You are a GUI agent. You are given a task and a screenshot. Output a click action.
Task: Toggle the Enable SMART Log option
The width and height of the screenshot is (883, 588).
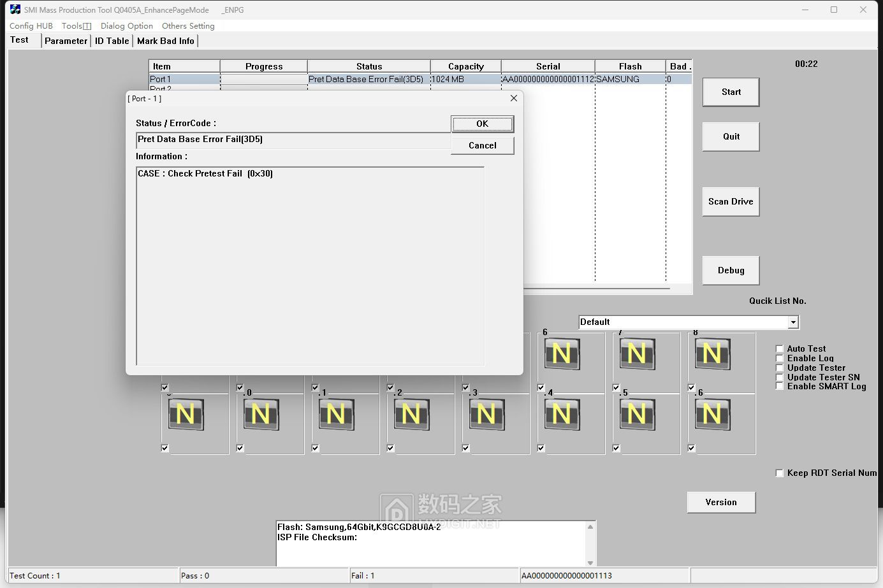tap(780, 386)
